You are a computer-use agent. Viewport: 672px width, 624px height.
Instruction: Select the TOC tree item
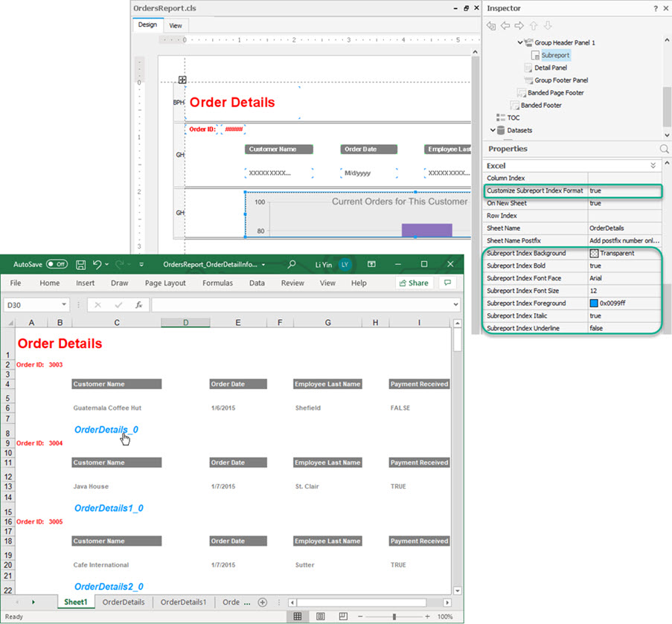tap(513, 118)
